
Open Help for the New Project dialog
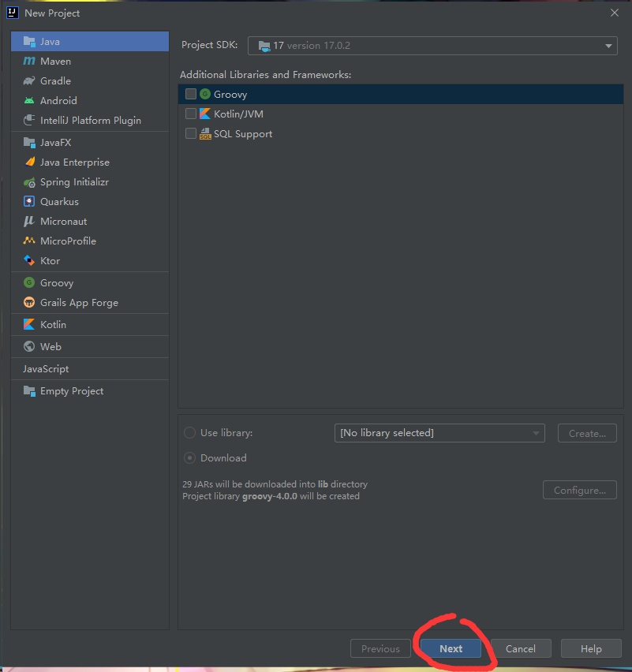tap(590, 648)
